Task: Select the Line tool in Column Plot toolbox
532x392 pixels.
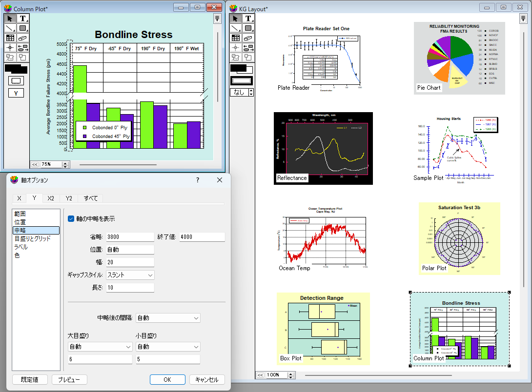Action: point(10,28)
